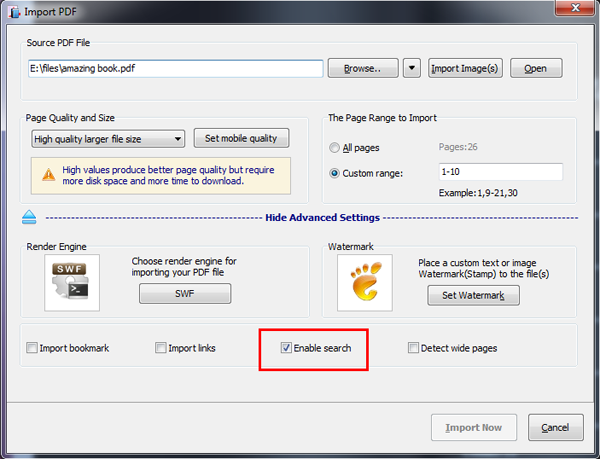This screenshot has width=600, height=459.
Task: Click the Browse.. button
Action: pyautogui.click(x=363, y=68)
